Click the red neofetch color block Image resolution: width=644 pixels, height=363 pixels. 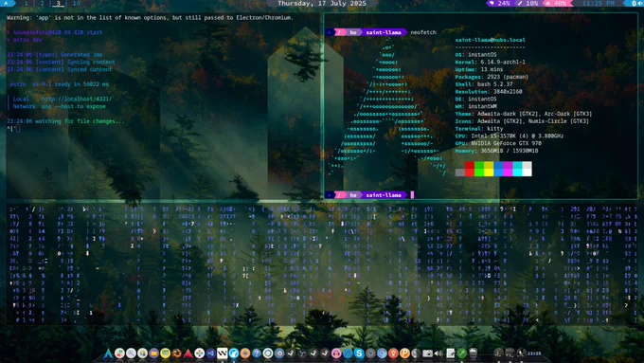click(x=470, y=169)
